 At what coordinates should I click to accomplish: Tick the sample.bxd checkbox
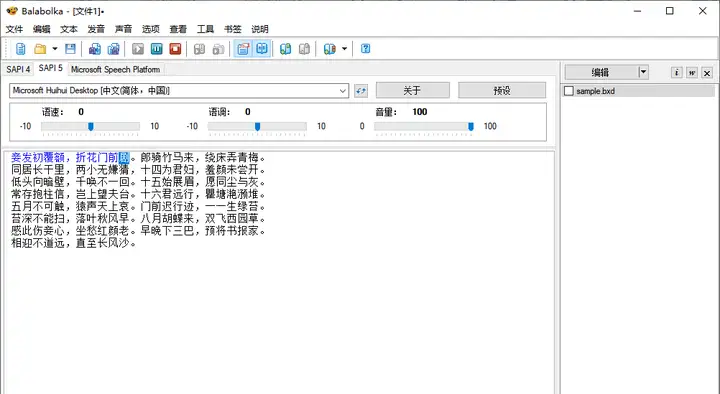(569, 91)
